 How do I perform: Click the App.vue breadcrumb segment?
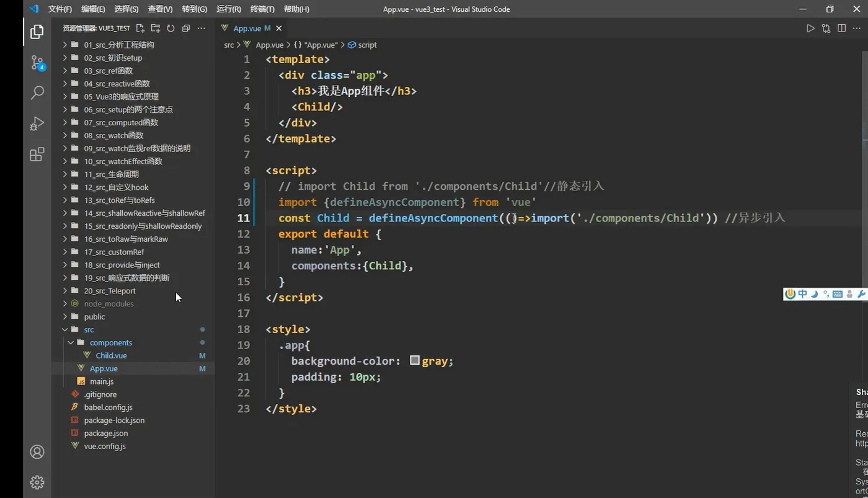point(269,45)
